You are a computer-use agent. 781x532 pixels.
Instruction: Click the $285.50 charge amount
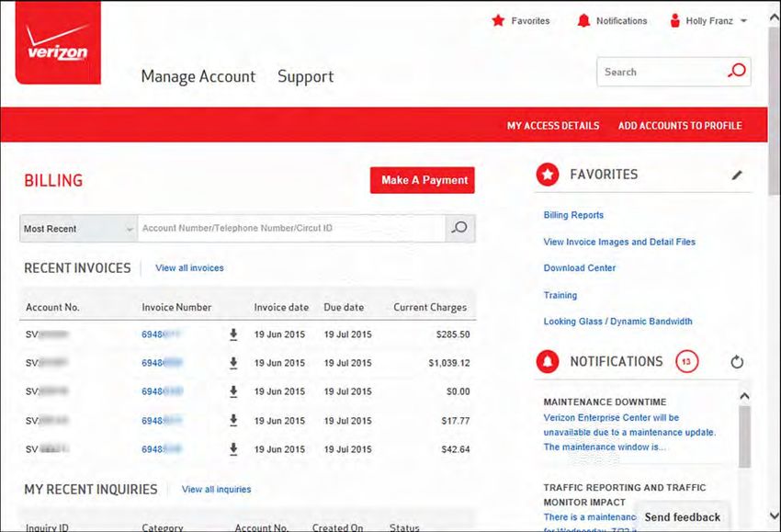point(453,334)
